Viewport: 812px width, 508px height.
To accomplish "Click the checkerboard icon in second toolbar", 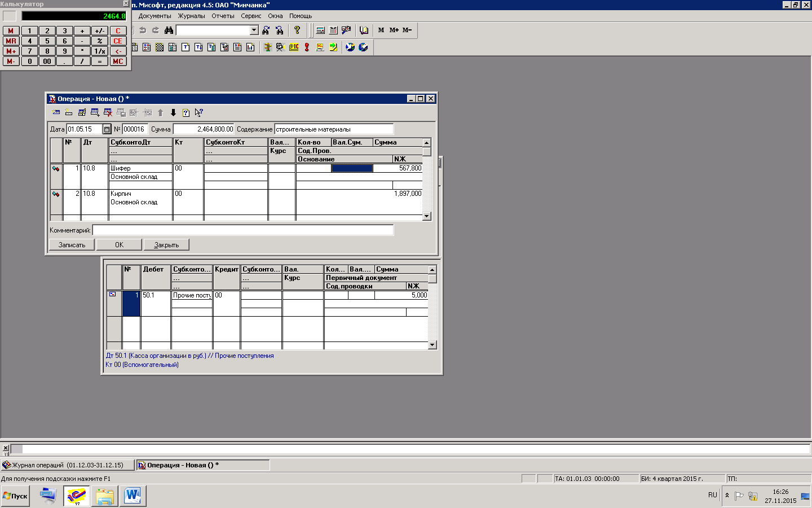I will [x=160, y=47].
